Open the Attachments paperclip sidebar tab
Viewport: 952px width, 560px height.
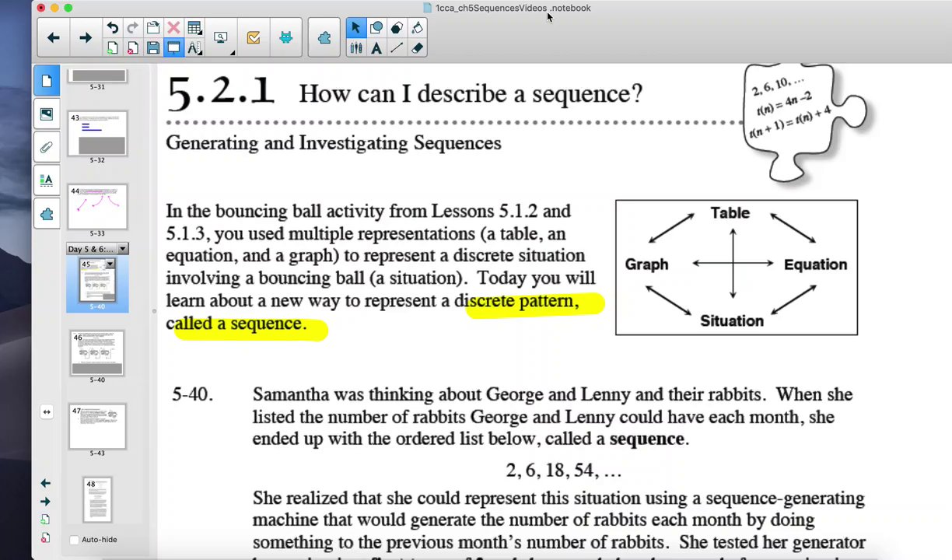coord(47,148)
